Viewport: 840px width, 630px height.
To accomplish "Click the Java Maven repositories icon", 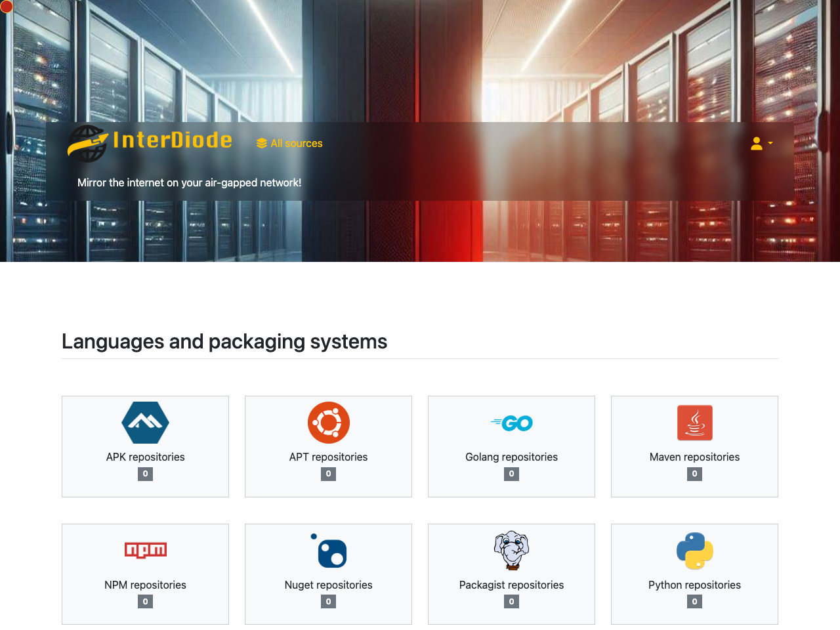I will click(x=694, y=423).
